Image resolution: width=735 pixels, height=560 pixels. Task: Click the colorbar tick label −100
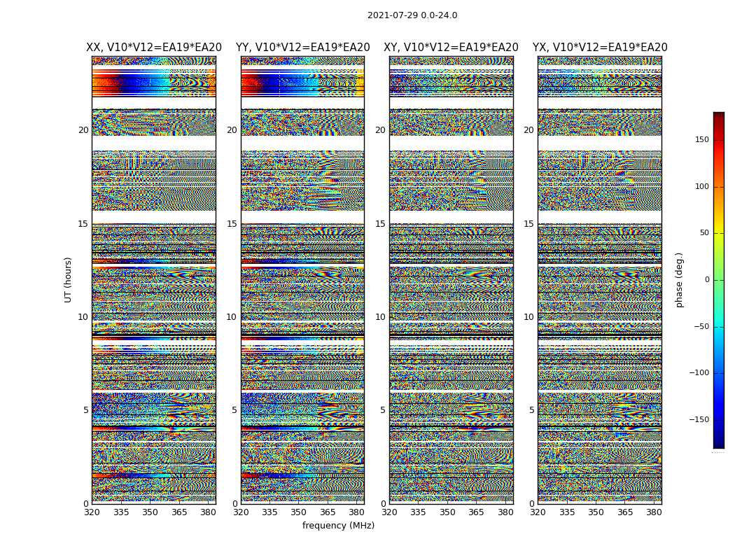pos(699,373)
